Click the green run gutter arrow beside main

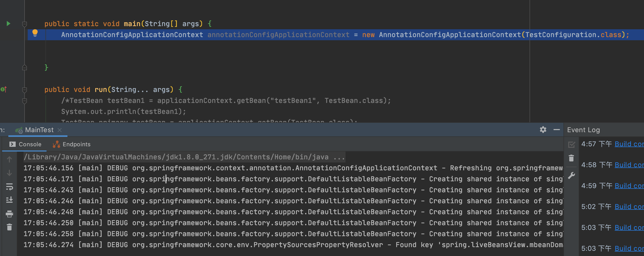tap(8, 24)
